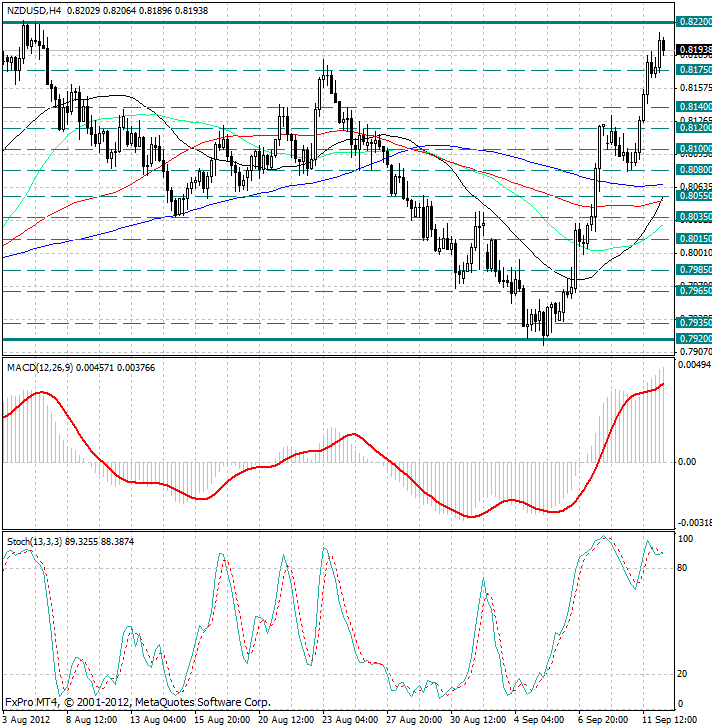This screenshot has height=727, width=712.
Task: Click the Stochastic 80 level label
Action: [x=682, y=568]
